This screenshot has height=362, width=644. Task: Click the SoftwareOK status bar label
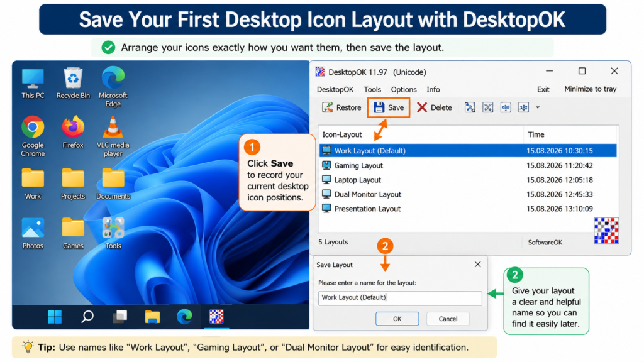pos(545,242)
